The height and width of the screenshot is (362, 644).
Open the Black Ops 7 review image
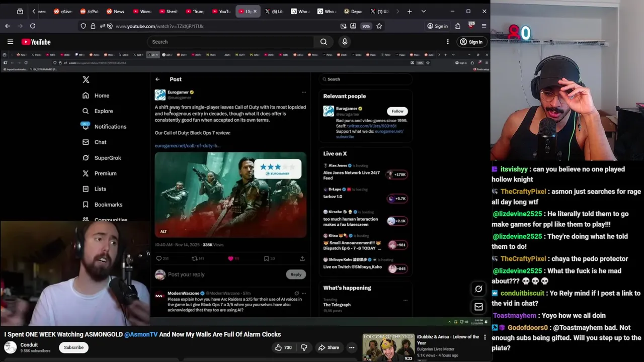click(230, 195)
